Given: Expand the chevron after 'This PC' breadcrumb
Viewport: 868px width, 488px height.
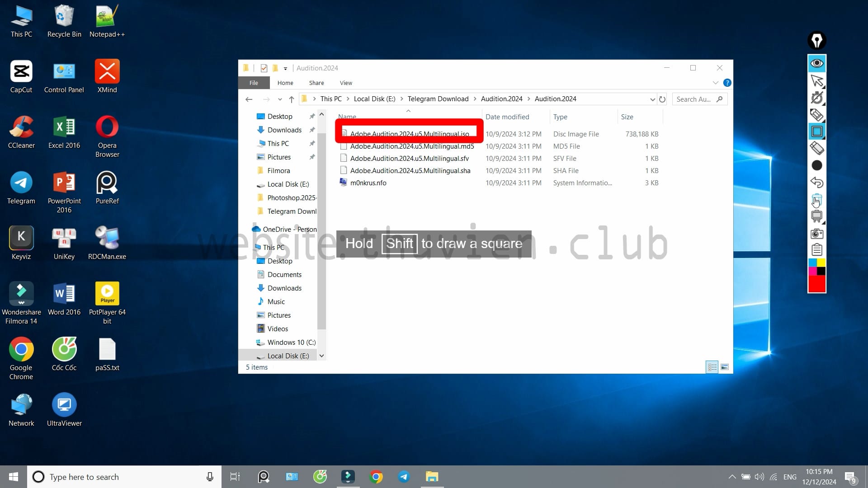Looking at the screenshot, I should click(x=348, y=99).
